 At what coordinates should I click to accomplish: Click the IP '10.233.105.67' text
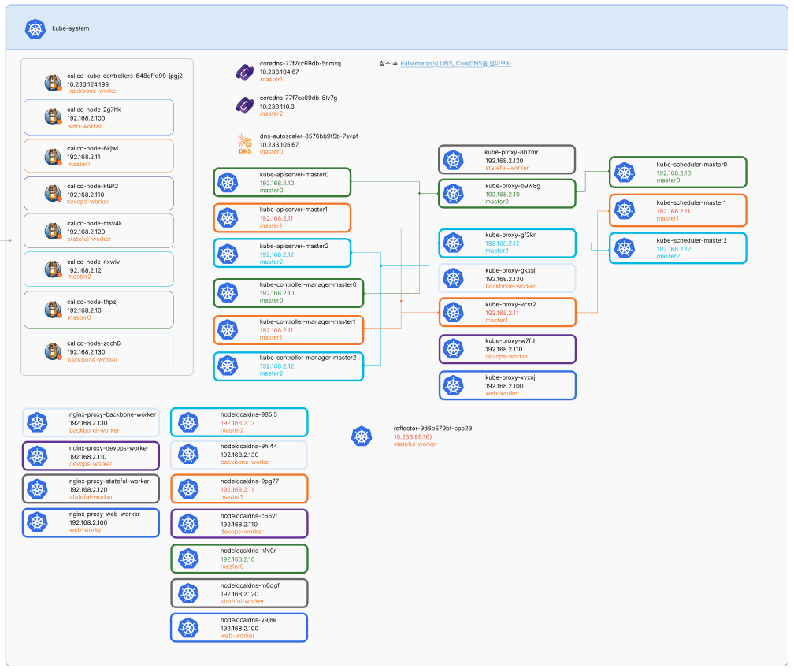tap(279, 145)
